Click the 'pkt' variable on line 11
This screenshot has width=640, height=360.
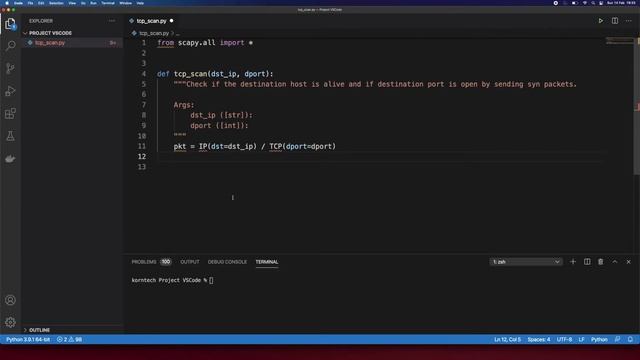(x=180, y=146)
